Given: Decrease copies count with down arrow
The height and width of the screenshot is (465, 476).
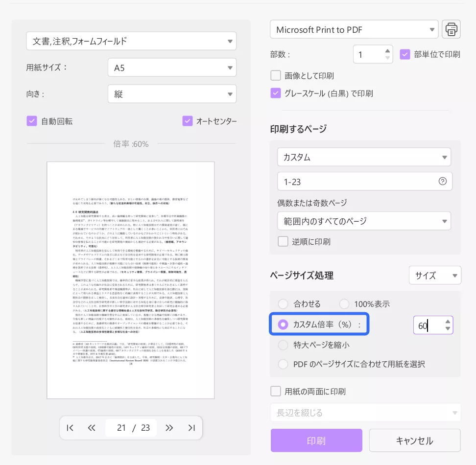Looking at the screenshot, I should tap(387, 58).
